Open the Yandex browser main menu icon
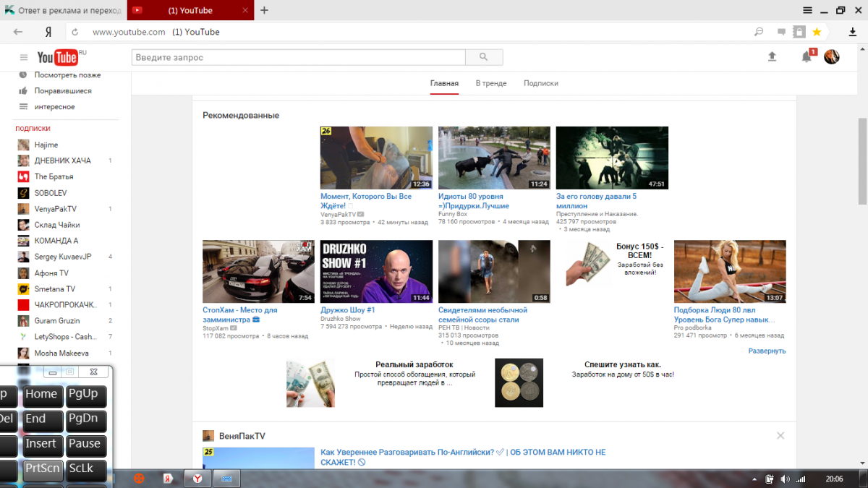 [808, 10]
